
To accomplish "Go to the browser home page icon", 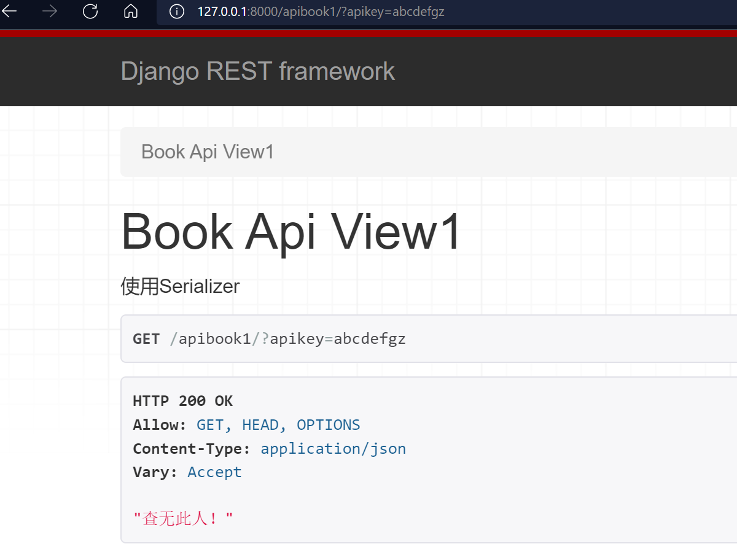I will 130,12.
